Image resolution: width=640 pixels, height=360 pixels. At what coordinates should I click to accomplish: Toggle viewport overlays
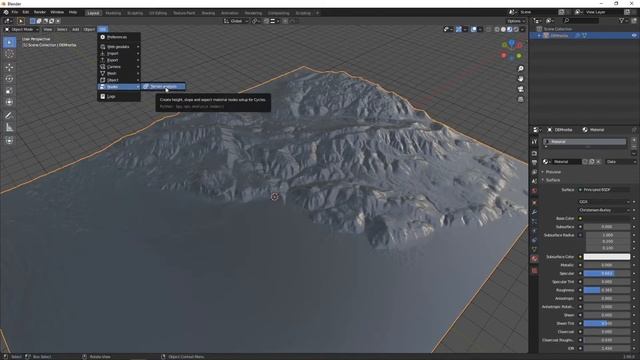[473, 29]
